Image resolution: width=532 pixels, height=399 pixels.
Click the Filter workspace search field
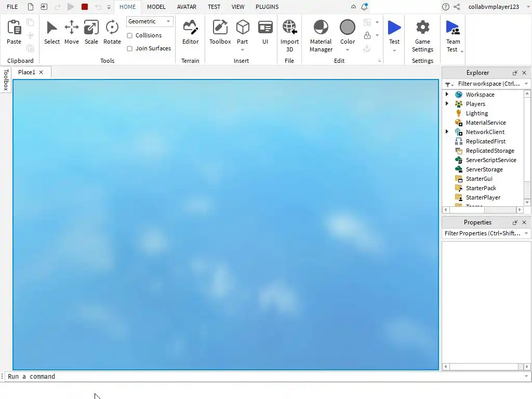(x=488, y=84)
